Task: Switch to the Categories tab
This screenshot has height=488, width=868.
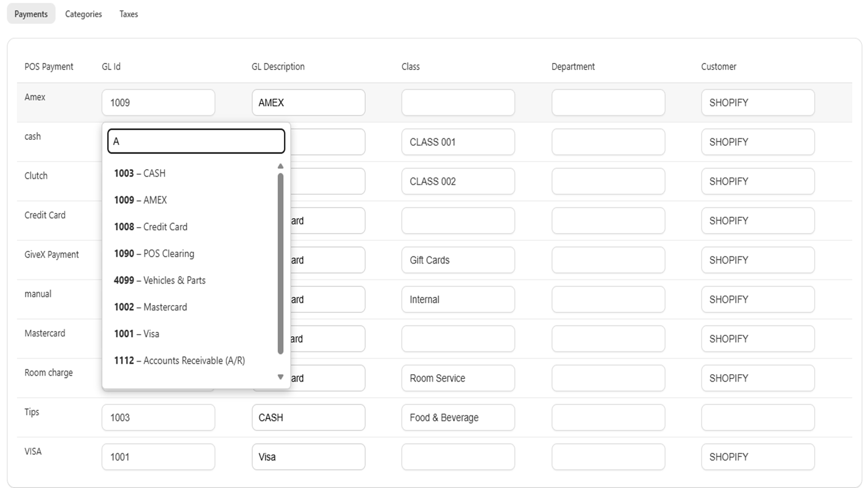Action: [83, 14]
